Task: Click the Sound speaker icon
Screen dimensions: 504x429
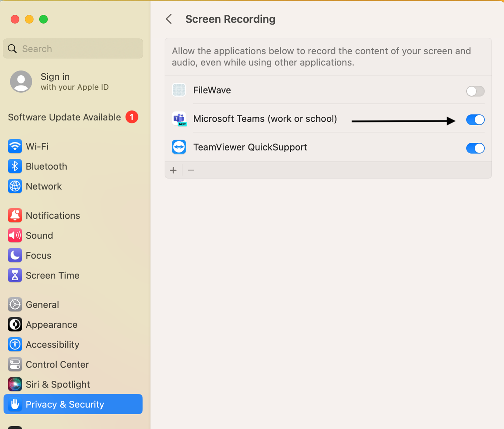Action: [x=15, y=235]
